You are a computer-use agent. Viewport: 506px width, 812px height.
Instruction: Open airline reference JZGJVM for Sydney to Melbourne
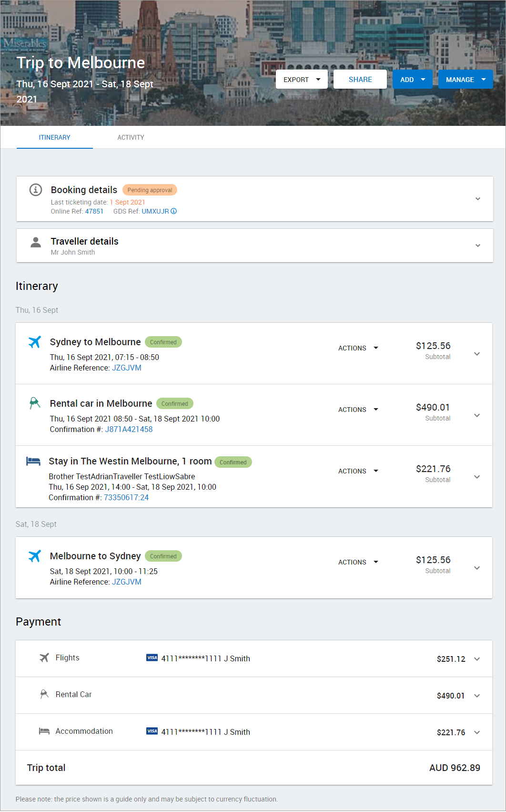(127, 368)
